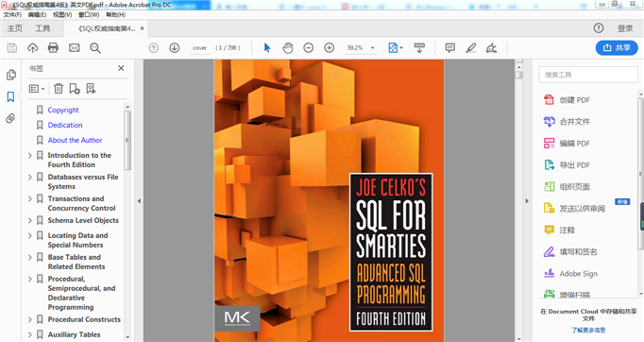Open the help question mark
The width and height of the screenshot is (644, 342).
coord(599,28)
